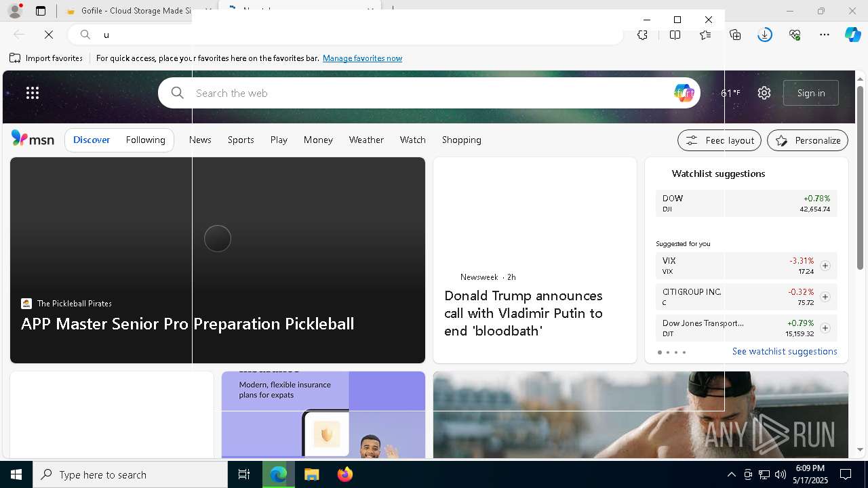Click Feed layout button
The height and width of the screenshot is (488, 868).
point(719,140)
